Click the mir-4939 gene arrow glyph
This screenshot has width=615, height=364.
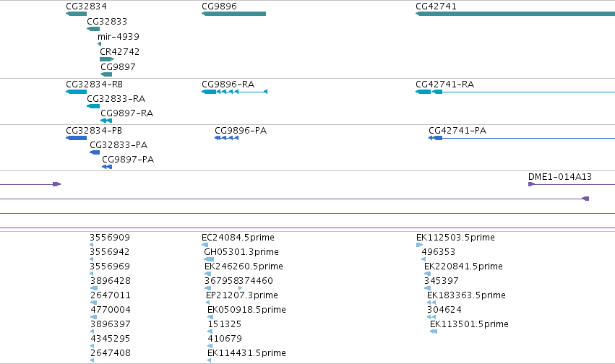[x=99, y=44]
